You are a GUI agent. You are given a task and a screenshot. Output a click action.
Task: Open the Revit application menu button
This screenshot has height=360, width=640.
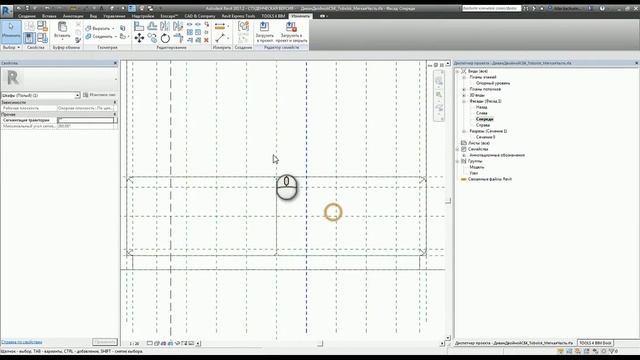coord(7,11)
